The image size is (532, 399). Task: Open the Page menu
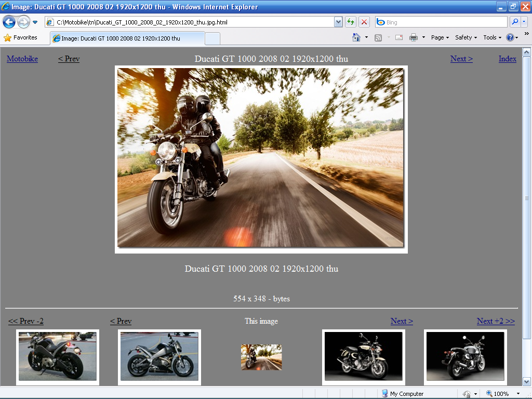[x=440, y=37]
